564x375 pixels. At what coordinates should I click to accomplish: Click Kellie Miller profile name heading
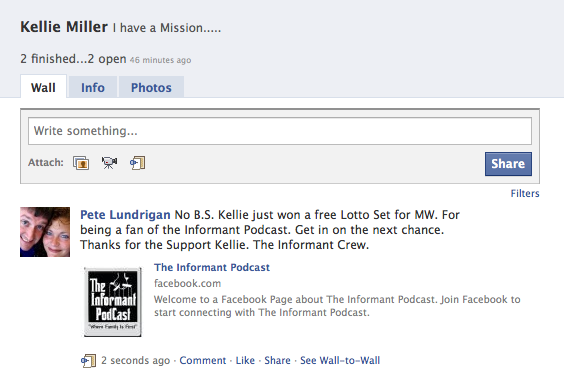click(x=64, y=27)
